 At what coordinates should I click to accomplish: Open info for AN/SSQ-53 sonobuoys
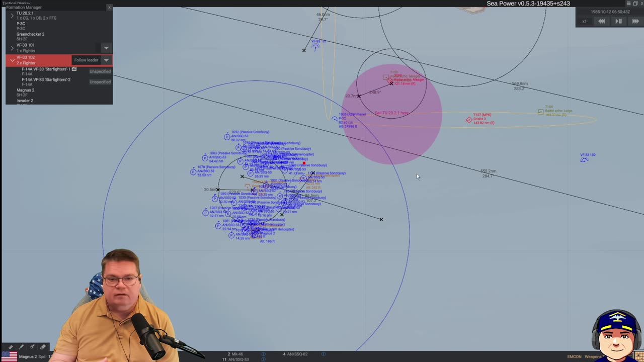[263, 359]
